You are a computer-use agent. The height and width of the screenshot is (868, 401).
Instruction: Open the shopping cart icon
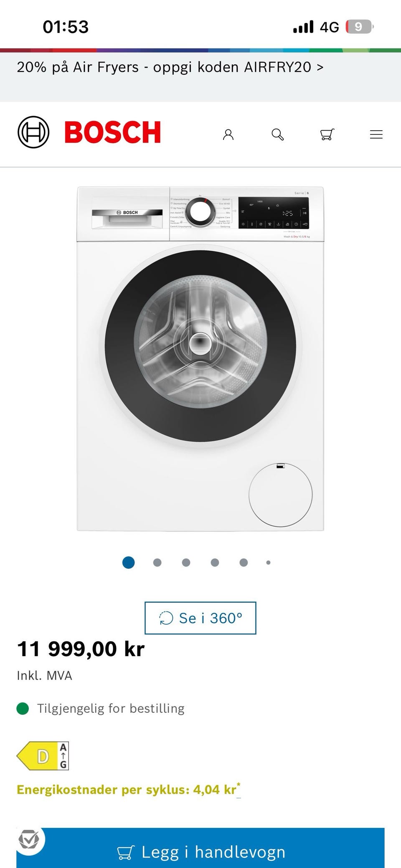click(x=327, y=135)
